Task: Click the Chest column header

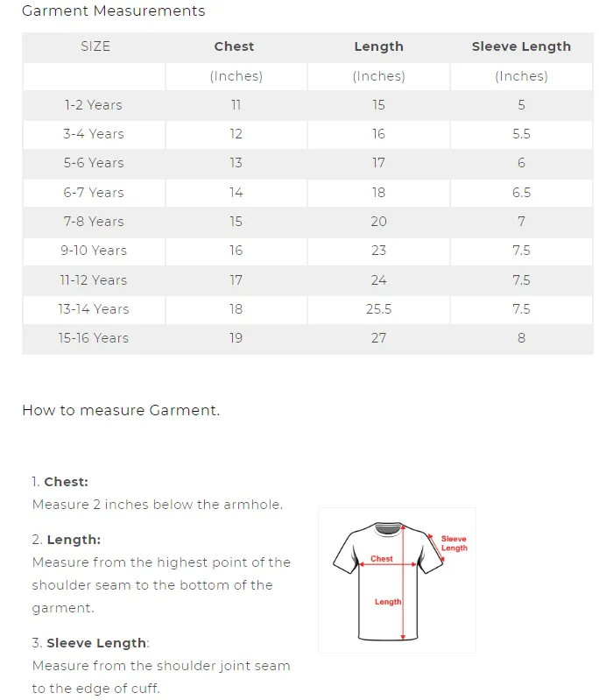Action: (x=235, y=46)
